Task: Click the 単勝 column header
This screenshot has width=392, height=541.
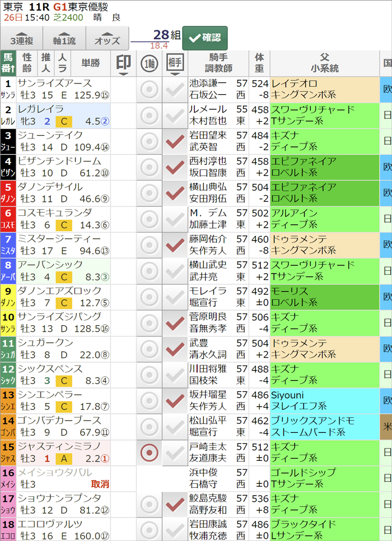Action: [x=91, y=63]
